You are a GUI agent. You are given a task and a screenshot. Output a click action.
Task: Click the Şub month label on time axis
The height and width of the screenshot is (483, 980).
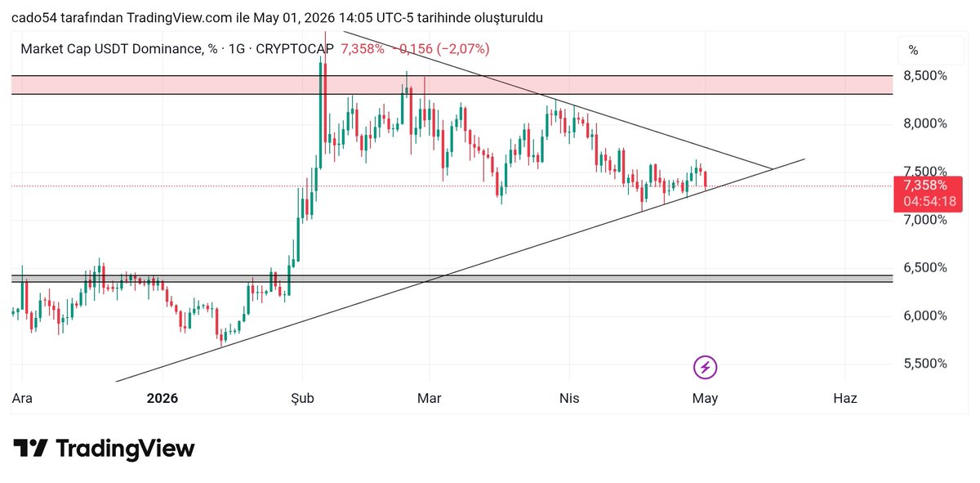coord(303,399)
